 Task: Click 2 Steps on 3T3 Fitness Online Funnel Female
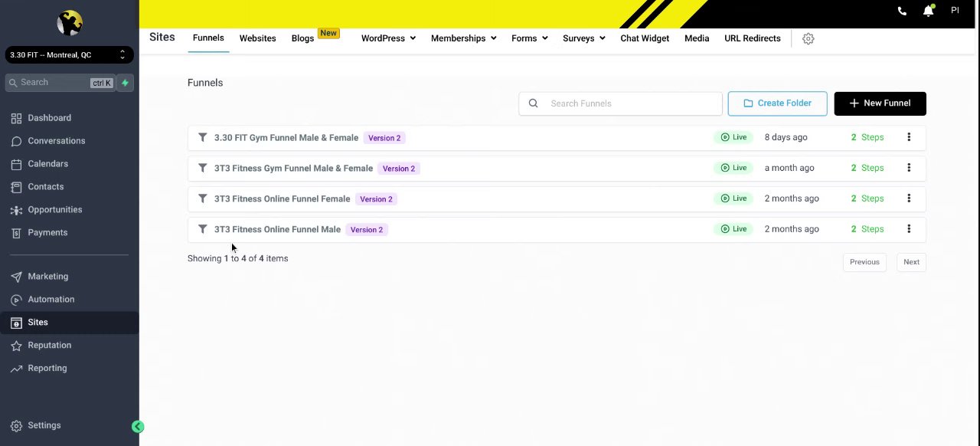(x=867, y=198)
